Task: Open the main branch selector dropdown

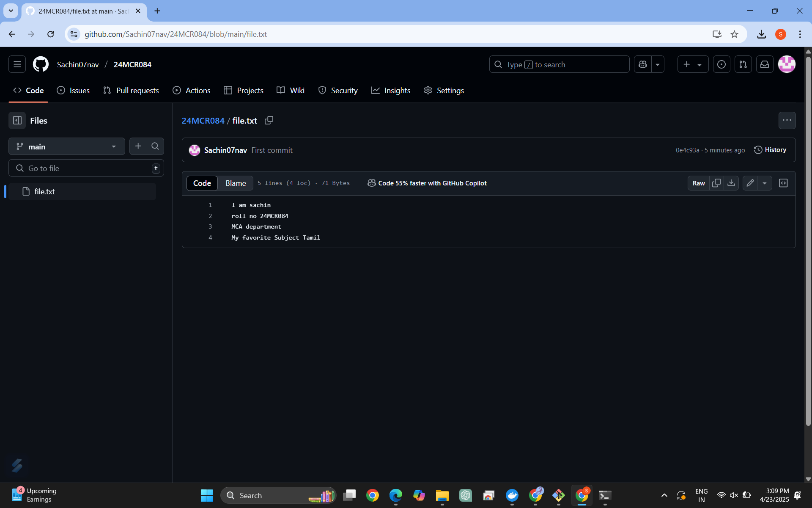Action: [x=67, y=146]
